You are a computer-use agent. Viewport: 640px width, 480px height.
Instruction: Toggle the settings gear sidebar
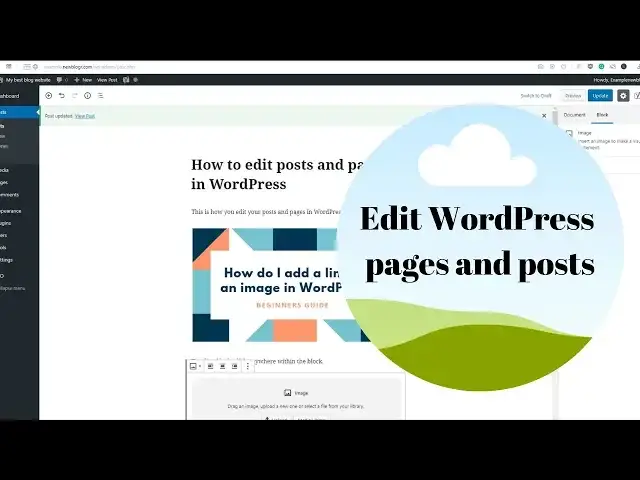623,96
